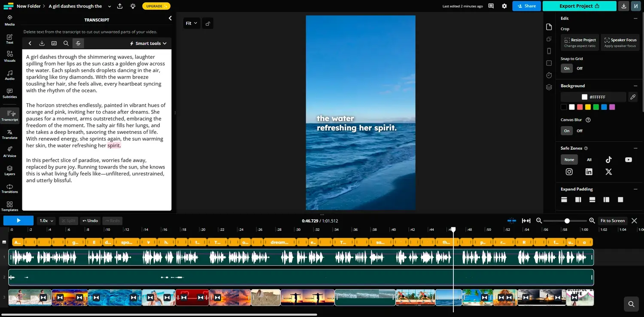Viewport: 644px width, 317px height.
Task: Click Resize Project button
Action: [580, 42]
